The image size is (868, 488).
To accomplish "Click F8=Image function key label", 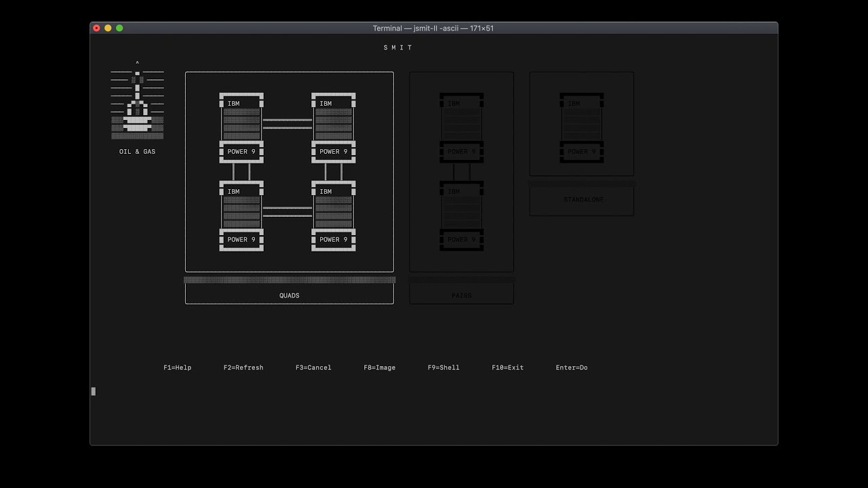I will pos(380,367).
